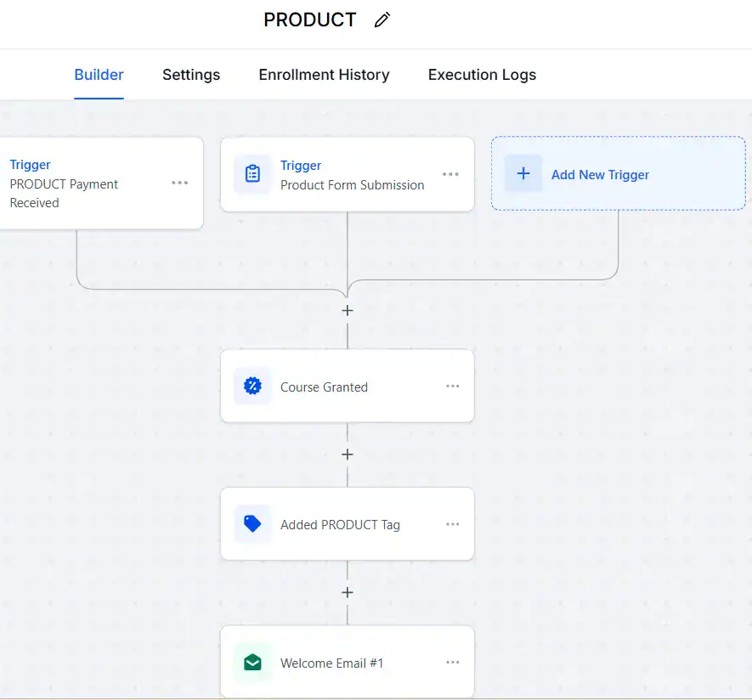Screen dimensions: 752x700
Task: Click the Trigger label on PRODUCT Payment Received card
Action: (x=30, y=165)
